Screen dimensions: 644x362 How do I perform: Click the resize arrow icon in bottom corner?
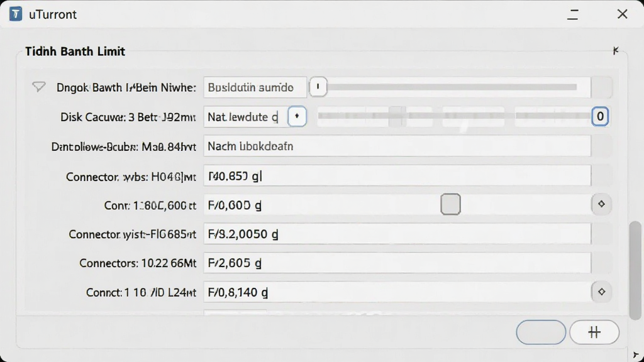[636, 355]
